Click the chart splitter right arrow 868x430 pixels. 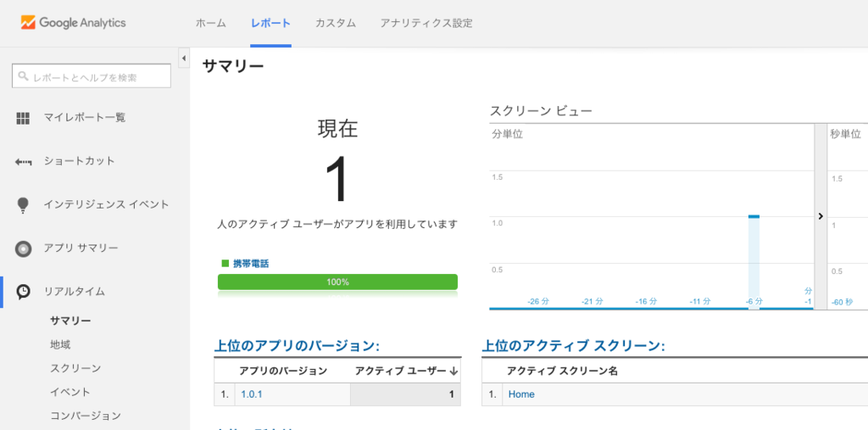point(821,216)
